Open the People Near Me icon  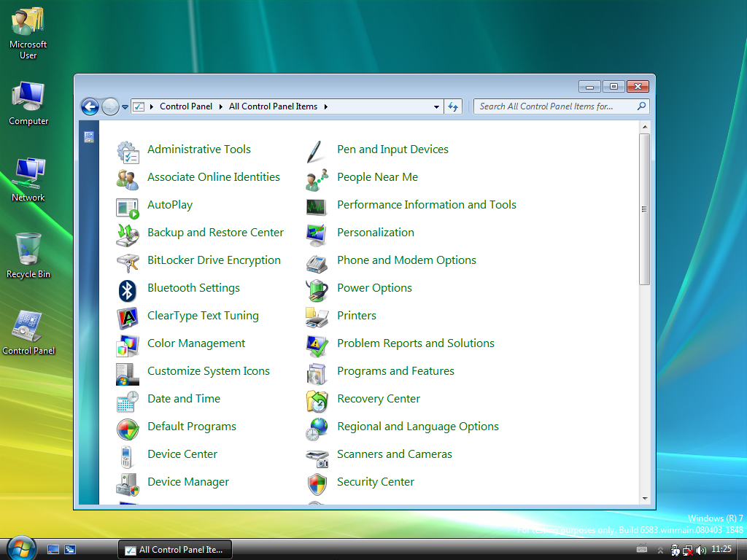pyautogui.click(x=317, y=179)
